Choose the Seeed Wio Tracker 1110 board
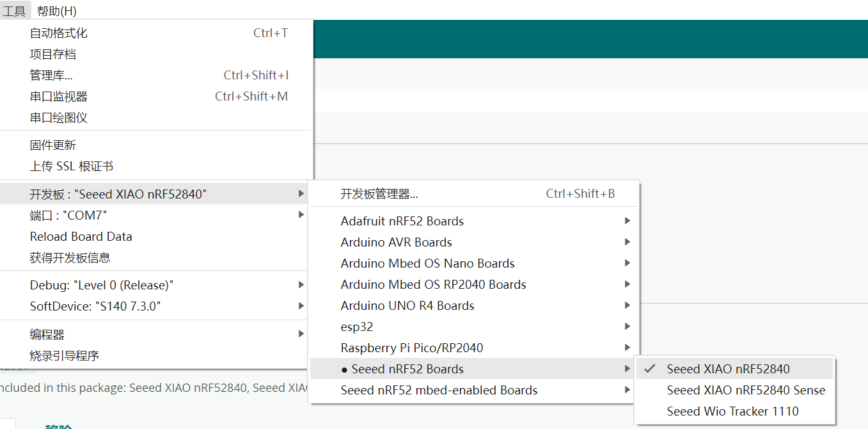Screen dimensions: 868x429 point(734,412)
